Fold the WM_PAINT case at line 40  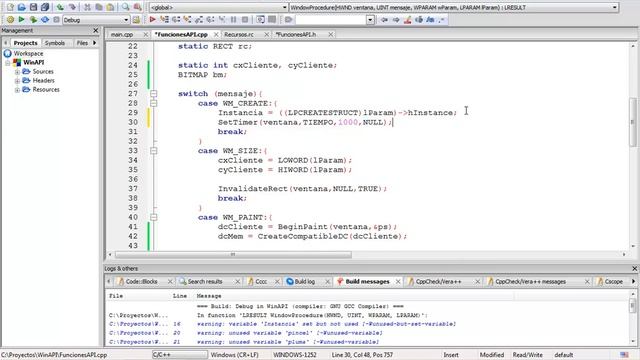[x=153, y=217]
